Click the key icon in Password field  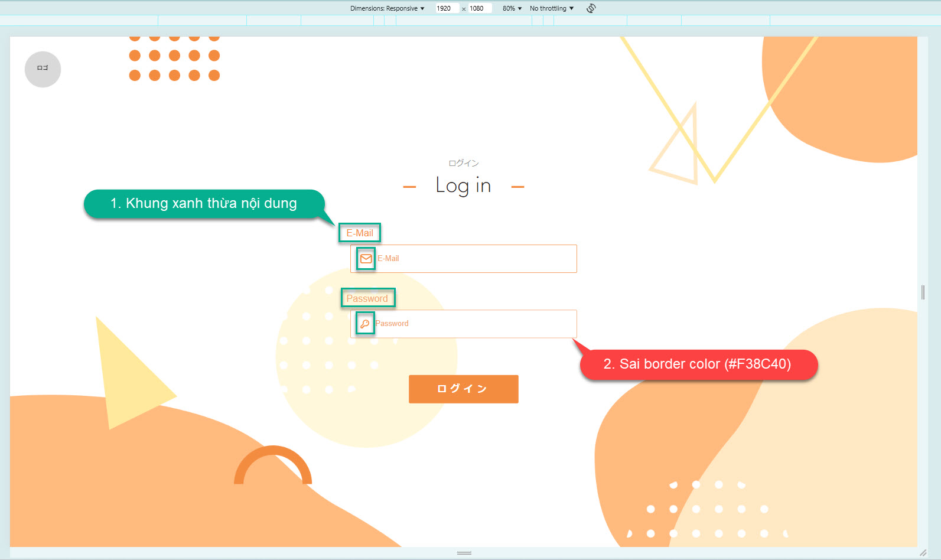[x=365, y=324]
